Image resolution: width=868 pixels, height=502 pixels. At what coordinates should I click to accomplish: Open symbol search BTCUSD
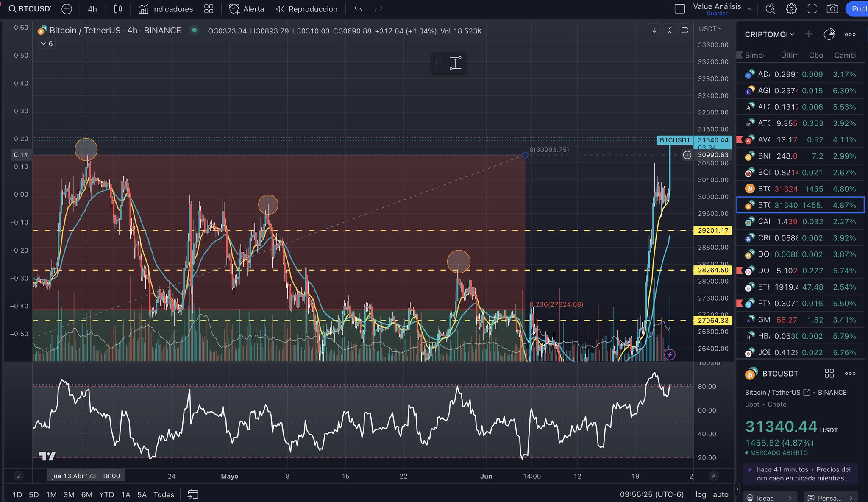[30, 9]
